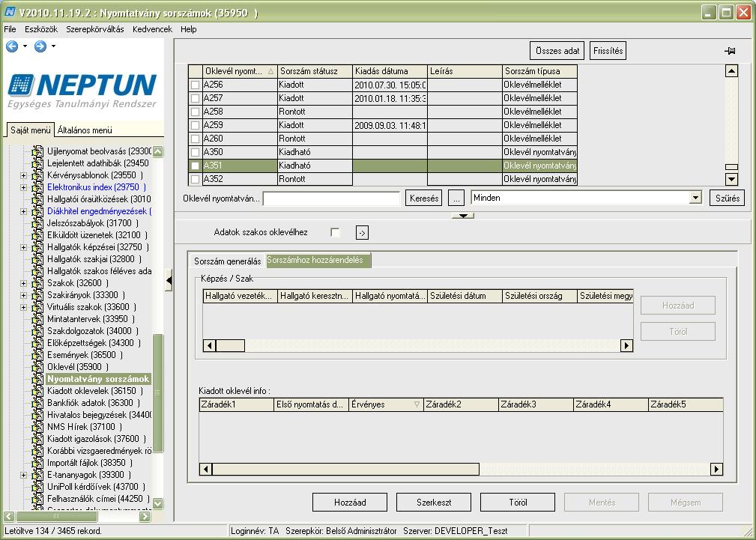This screenshot has width=756, height=540.
Task: Tick the checkbox for row A351
Action: (x=195, y=166)
